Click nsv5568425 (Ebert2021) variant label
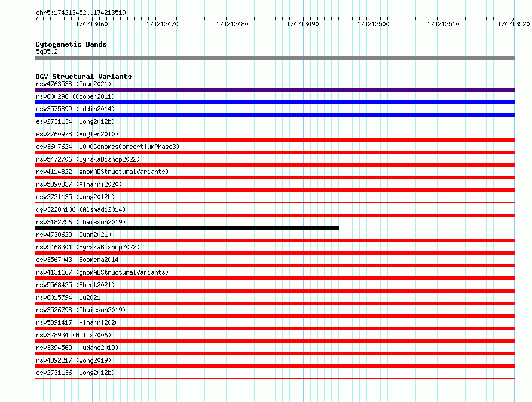 75,285
